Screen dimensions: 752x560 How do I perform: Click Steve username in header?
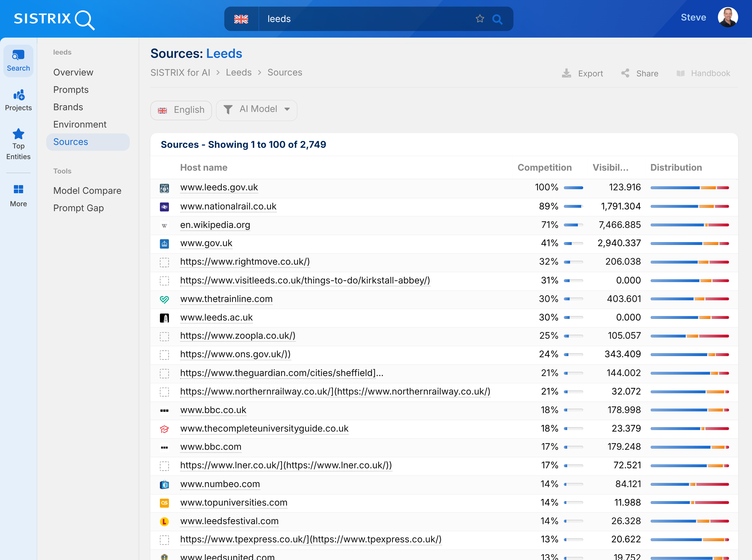coord(693,17)
